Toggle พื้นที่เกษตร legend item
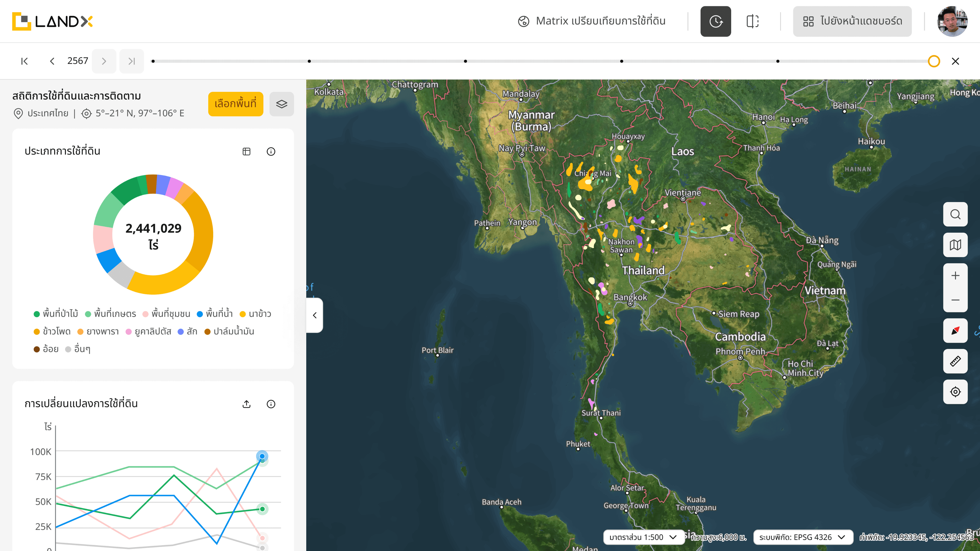The height and width of the screenshot is (551, 980). tap(110, 314)
